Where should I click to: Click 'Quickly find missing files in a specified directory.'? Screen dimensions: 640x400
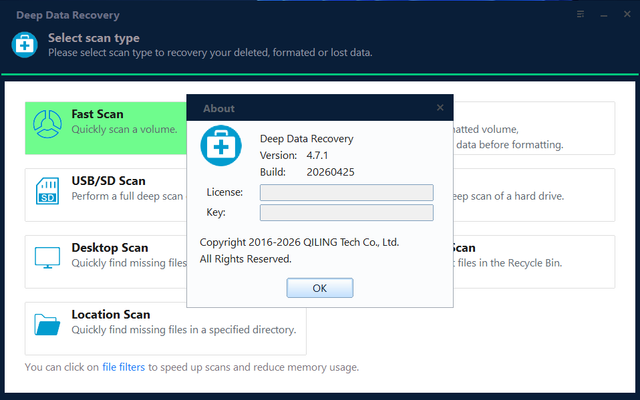click(184, 330)
